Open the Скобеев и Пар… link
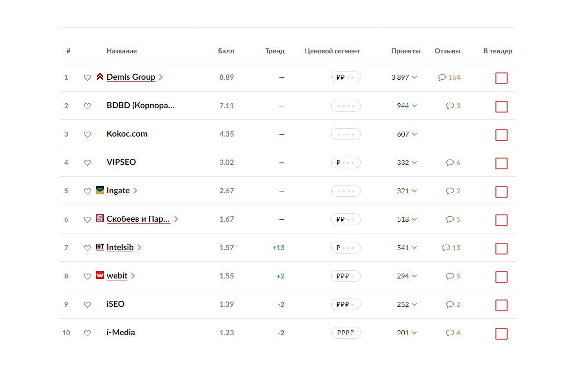The width and height of the screenshot is (588, 370). pyautogui.click(x=139, y=219)
